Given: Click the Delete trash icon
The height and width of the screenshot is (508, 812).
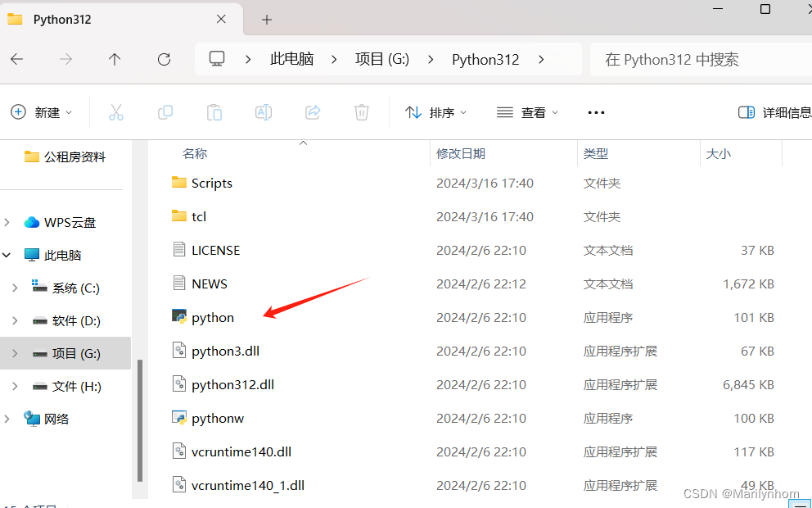Looking at the screenshot, I should (362, 112).
